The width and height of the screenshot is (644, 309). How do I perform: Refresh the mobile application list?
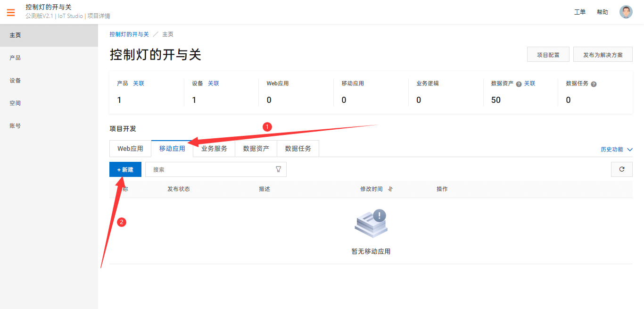click(x=621, y=169)
